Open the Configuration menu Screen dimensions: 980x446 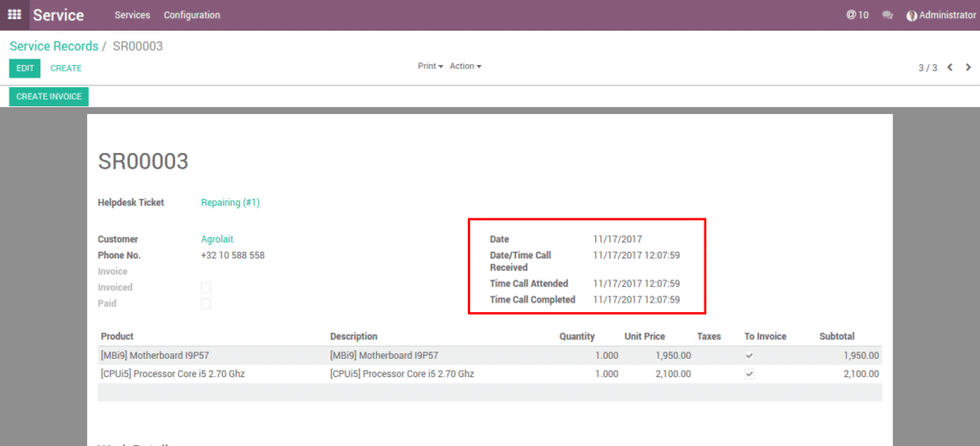click(191, 15)
